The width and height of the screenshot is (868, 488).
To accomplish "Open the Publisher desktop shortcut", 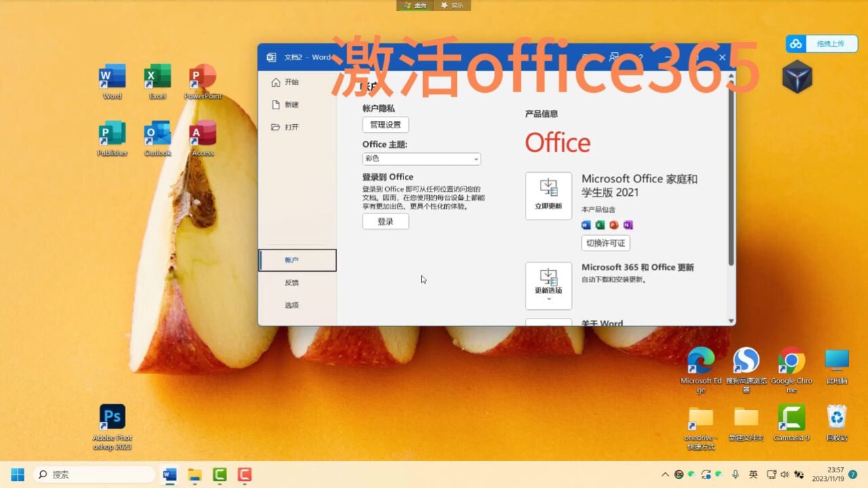I will (113, 138).
